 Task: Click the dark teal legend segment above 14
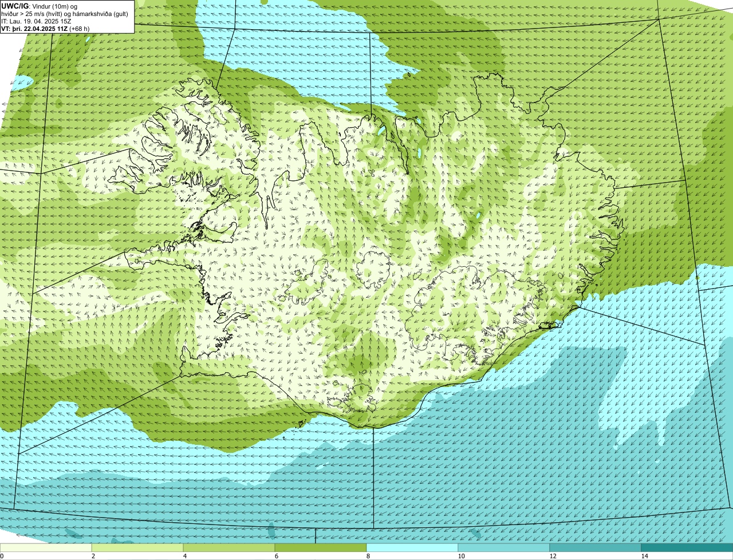pyautogui.click(x=687, y=547)
